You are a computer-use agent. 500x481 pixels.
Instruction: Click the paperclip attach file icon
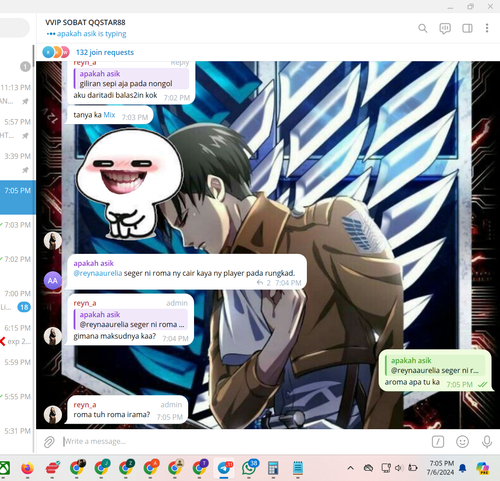point(49,442)
